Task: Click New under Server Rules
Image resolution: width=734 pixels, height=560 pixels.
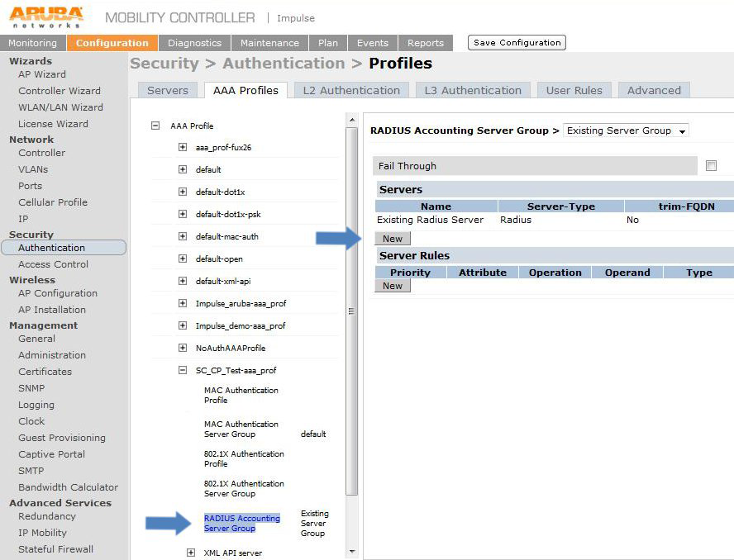Action: (x=393, y=286)
